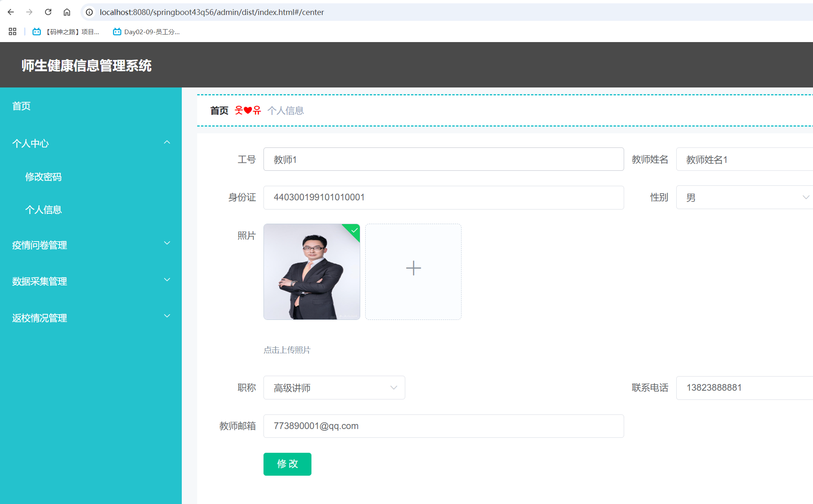Image resolution: width=813 pixels, height=504 pixels.
Task: Click the 修改 submit button
Action: pos(287,464)
